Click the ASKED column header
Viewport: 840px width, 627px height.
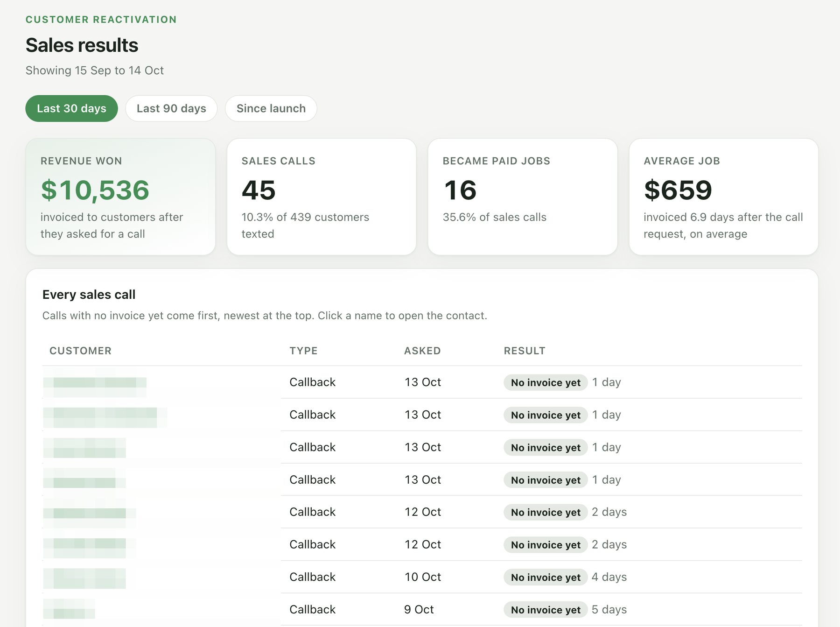pyautogui.click(x=422, y=351)
